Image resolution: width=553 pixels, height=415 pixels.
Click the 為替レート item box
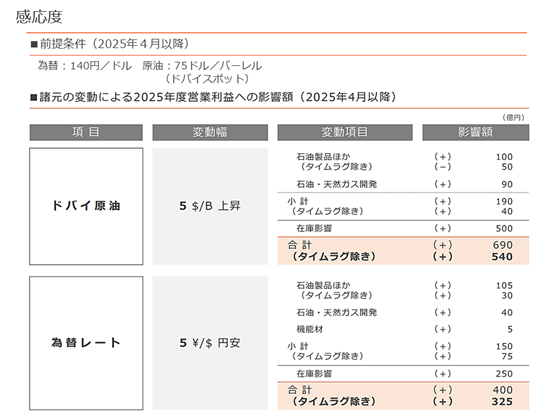86,343
